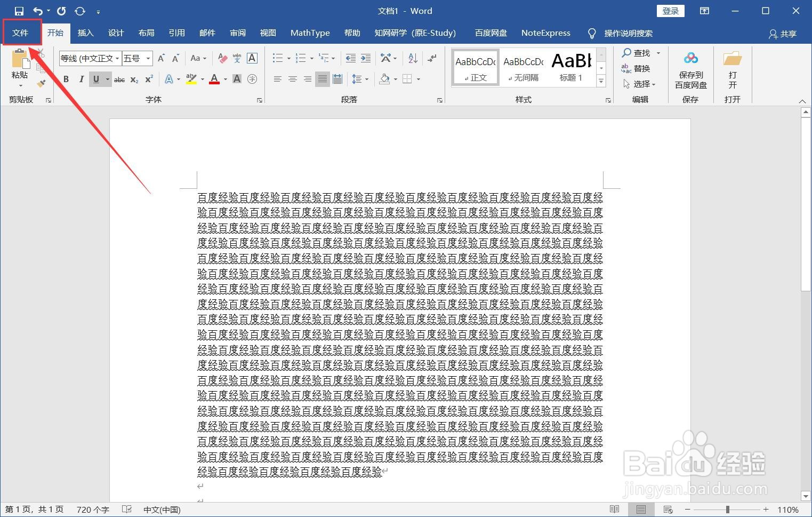Image resolution: width=812 pixels, height=517 pixels.
Task: Apply italic formatting
Action: pos(81,79)
